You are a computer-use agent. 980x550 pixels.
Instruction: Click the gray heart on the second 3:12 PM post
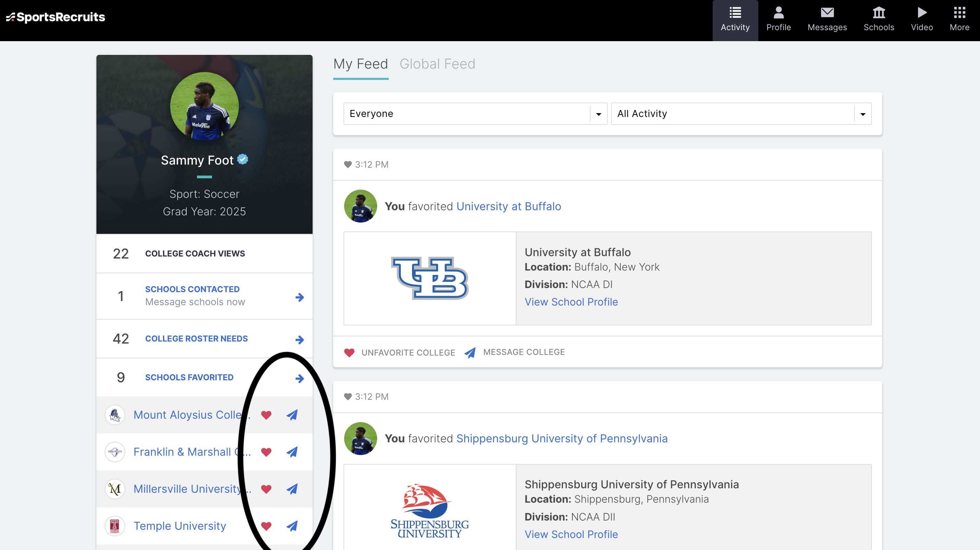(x=347, y=397)
